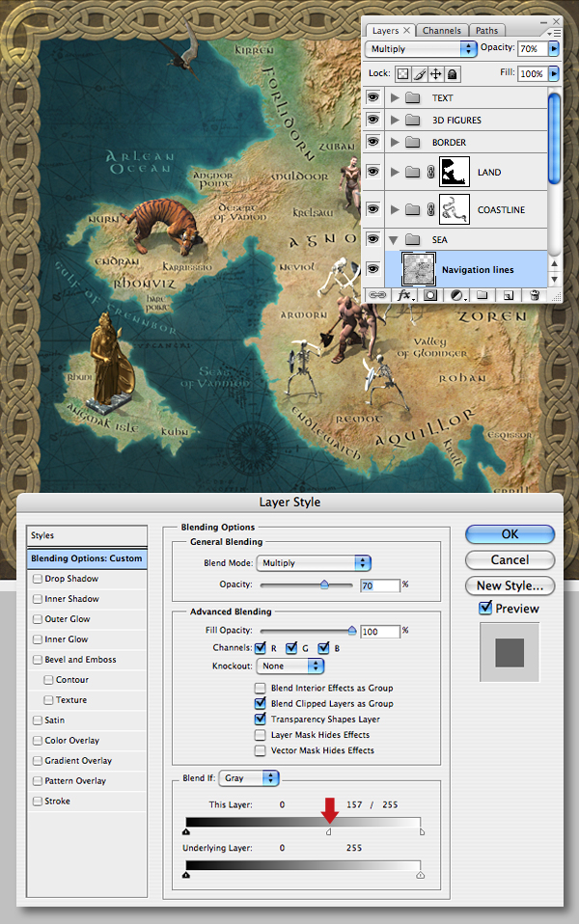Lock transparent pixels with checkerboard icon

point(402,73)
